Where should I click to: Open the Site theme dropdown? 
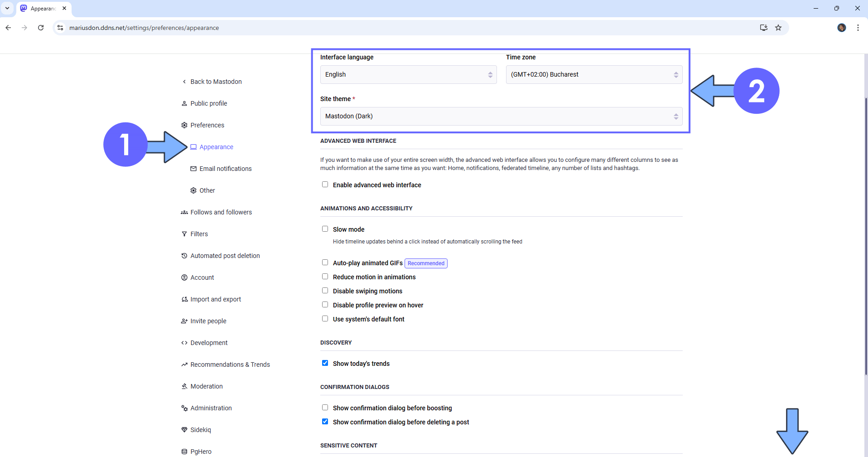(x=502, y=117)
